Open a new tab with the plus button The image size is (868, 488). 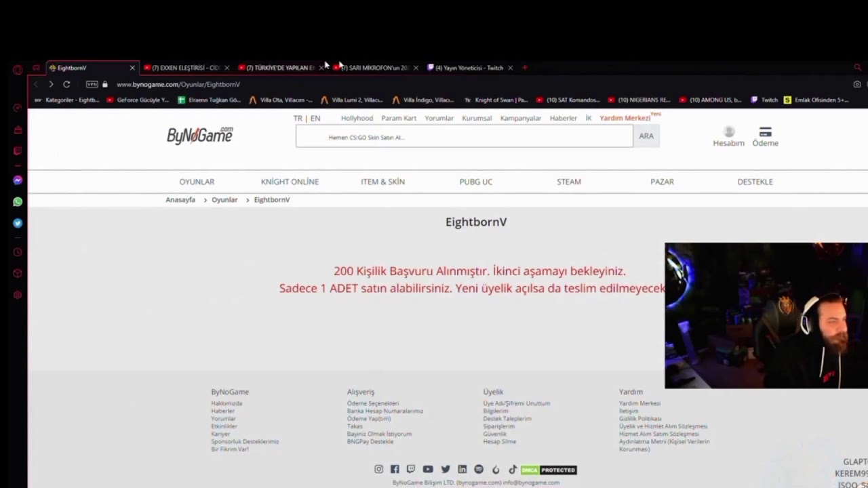(524, 68)
